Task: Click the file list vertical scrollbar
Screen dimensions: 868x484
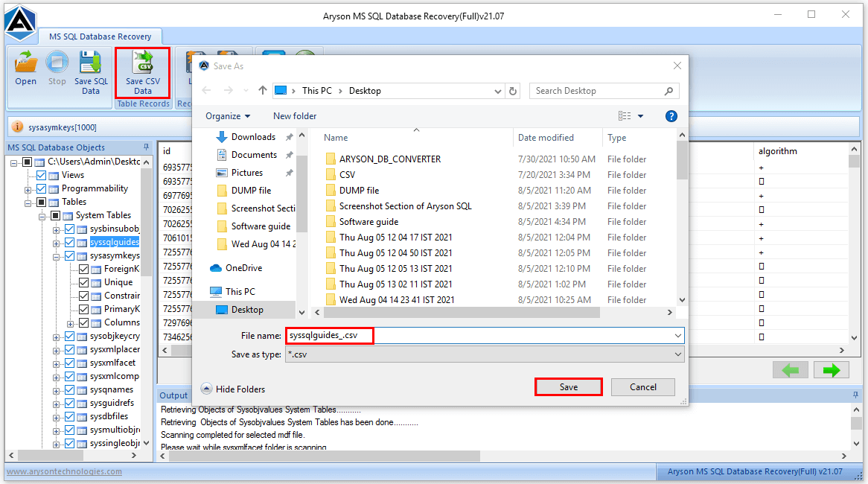Action: pos(682,161)
